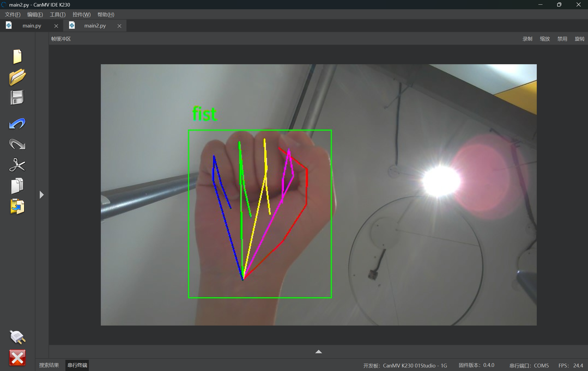This screenshot has width=588, height=371.
Task: Click the Connect plug icon
Action: coord(17,337)
